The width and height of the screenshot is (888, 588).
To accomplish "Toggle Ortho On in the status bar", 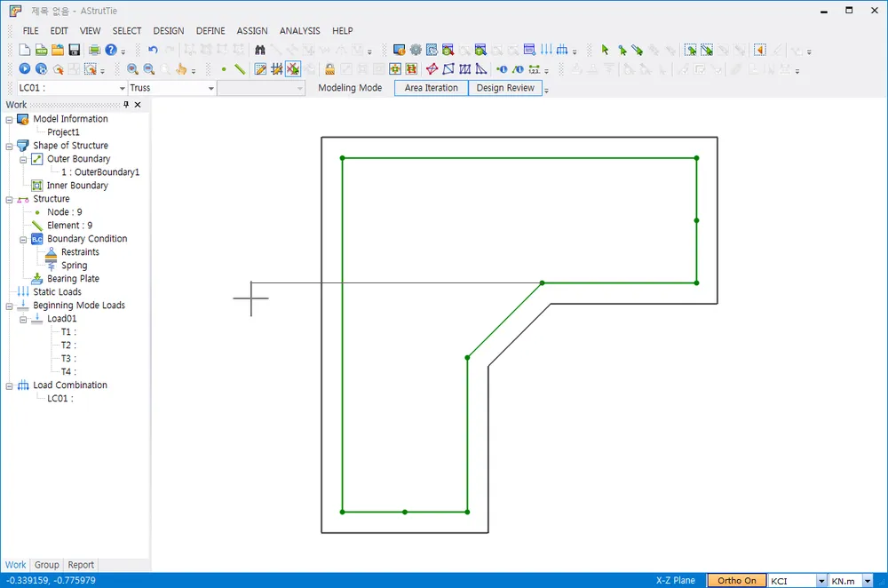I will [x=736, y=581].
